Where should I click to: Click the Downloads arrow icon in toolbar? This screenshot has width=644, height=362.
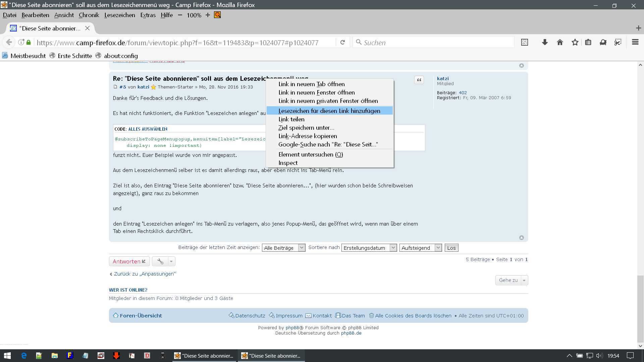coord(545,42)
